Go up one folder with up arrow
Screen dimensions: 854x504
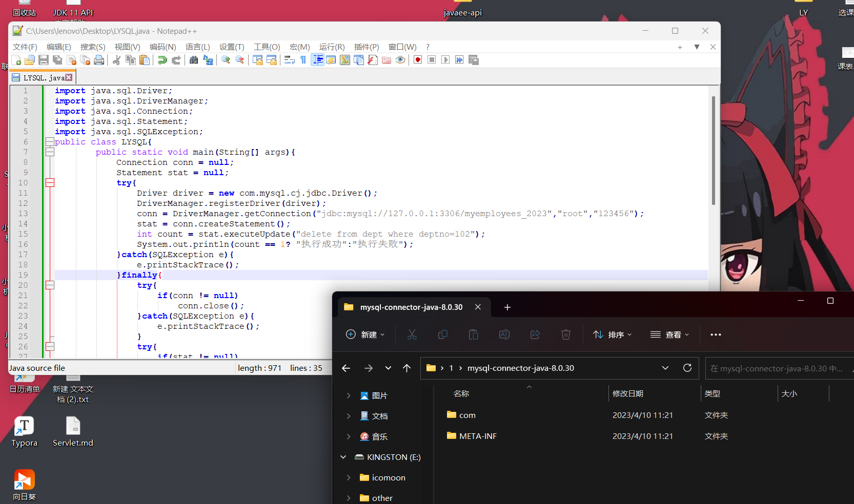click(x=407, y=368)
